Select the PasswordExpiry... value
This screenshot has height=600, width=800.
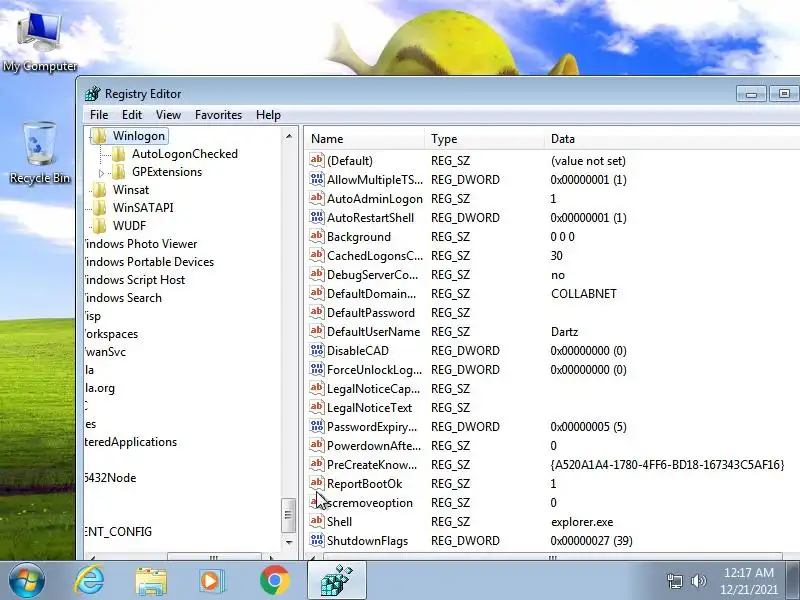tap(372, 427)
